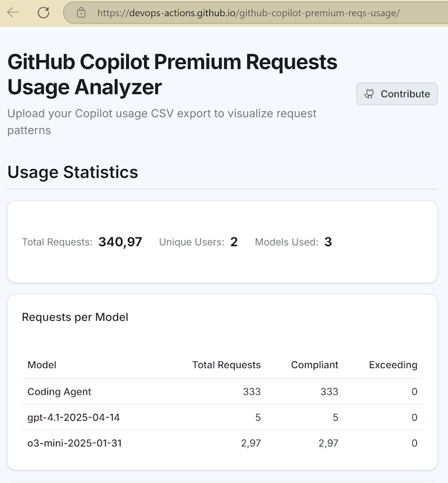The height and width of the screenshot is (483, 448).
Task: Click the Models Used label
Action: tap(286, 242)
